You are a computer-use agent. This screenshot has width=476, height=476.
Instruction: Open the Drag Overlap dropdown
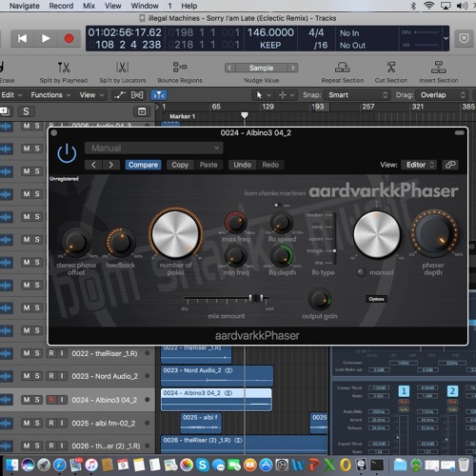point(442,95)
